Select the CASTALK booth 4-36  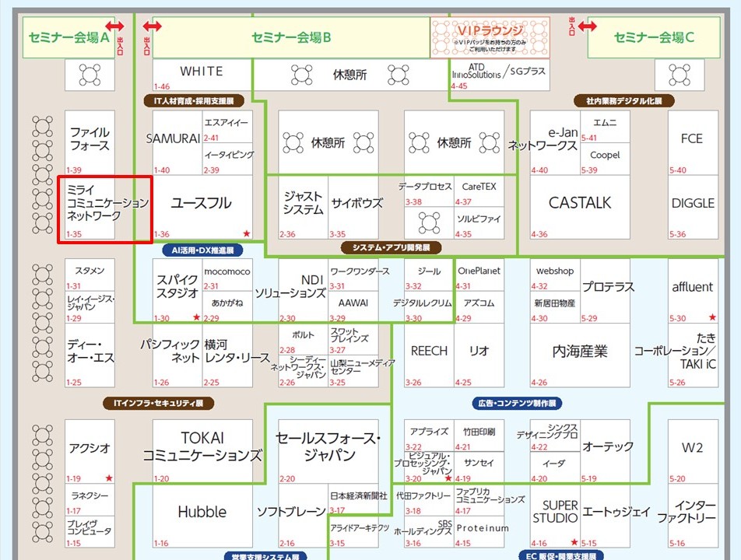tap(580, 208)
